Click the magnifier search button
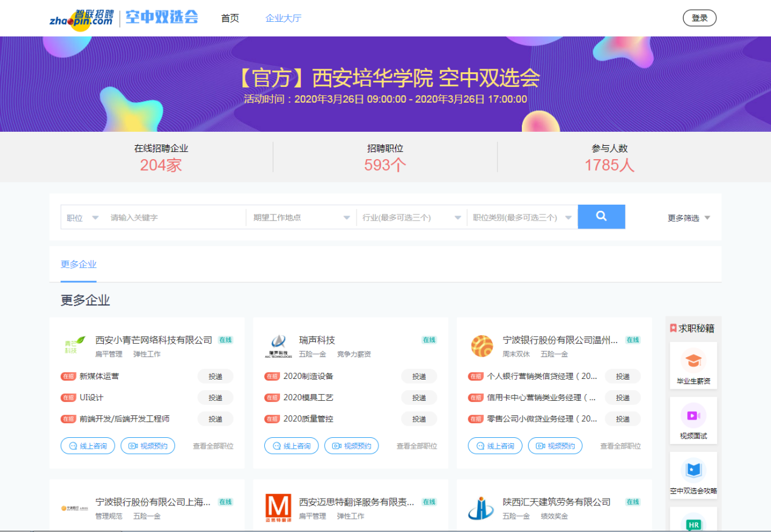Viewport: 771px width, 532px height. (601, 216)
